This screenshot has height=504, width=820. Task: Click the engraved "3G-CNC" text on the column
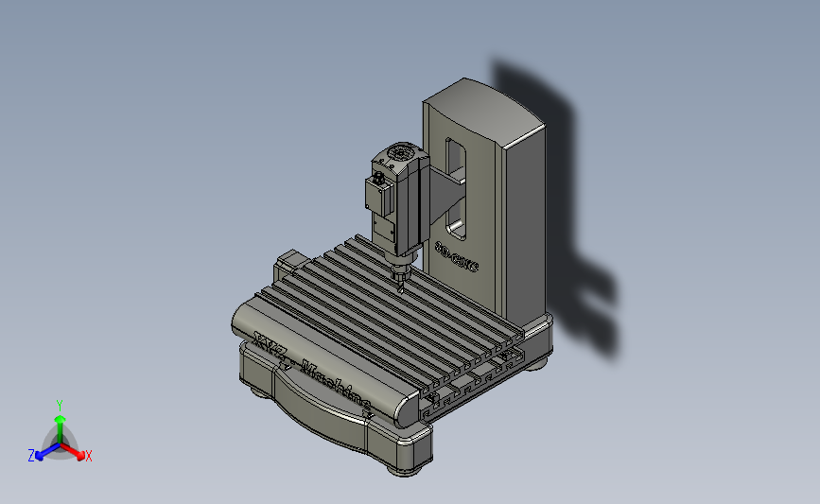(457, 256)
